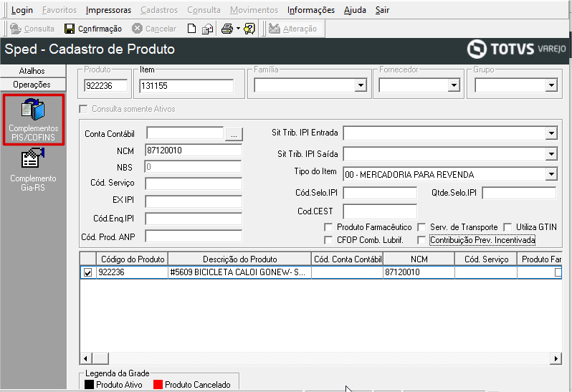Click the Alteração toolbar icon

275,29
